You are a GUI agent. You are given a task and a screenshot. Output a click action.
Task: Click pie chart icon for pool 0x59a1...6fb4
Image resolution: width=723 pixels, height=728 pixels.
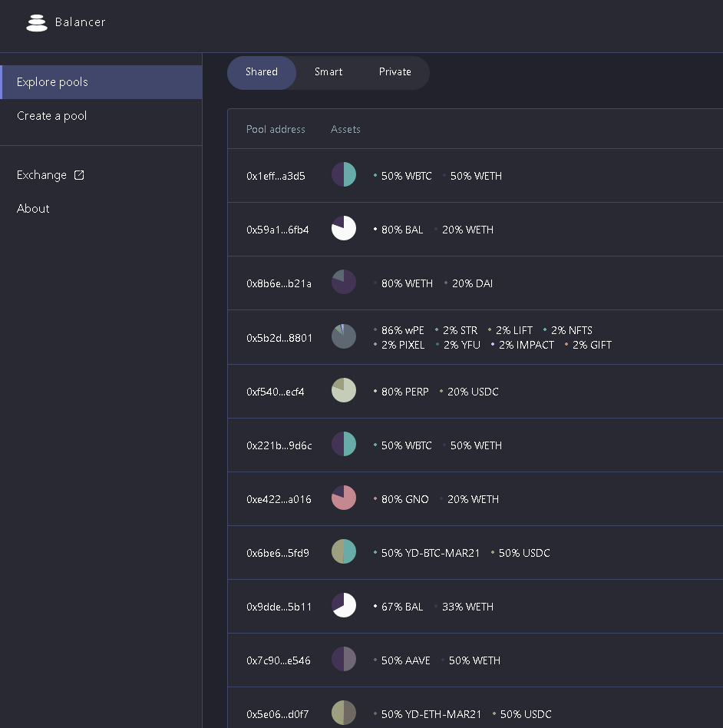point(344,228)
